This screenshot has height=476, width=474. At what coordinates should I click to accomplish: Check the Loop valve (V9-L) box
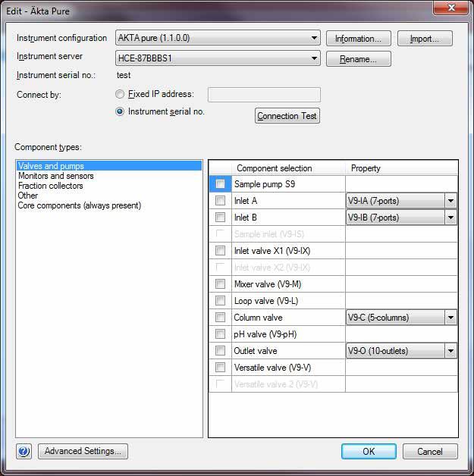click(220, 301)
